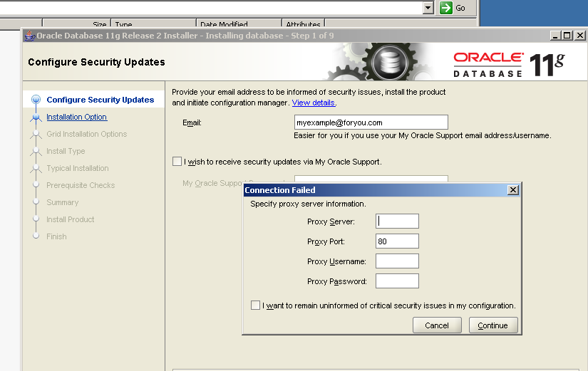This screenshot has height=371, width=588.
Task: Click the Summary step
Action: tap(62, 202)
